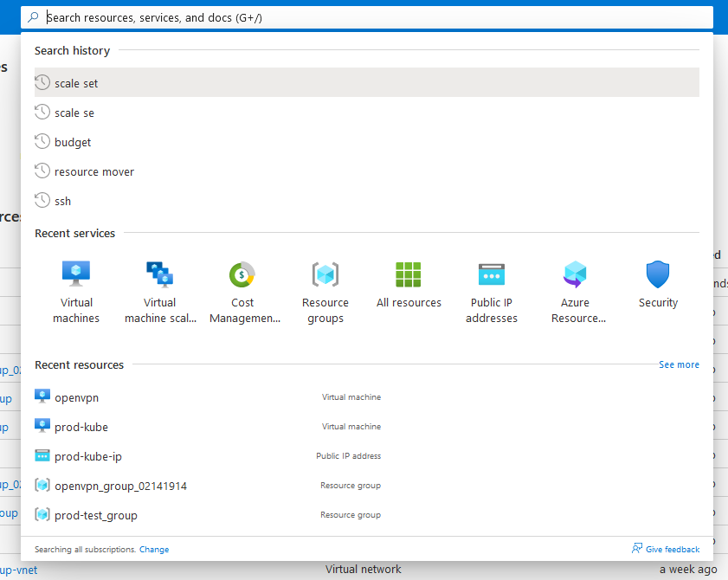The image size is (728, 580).
Task: Click Change subscriptions filter link
Action: (154, 550)
